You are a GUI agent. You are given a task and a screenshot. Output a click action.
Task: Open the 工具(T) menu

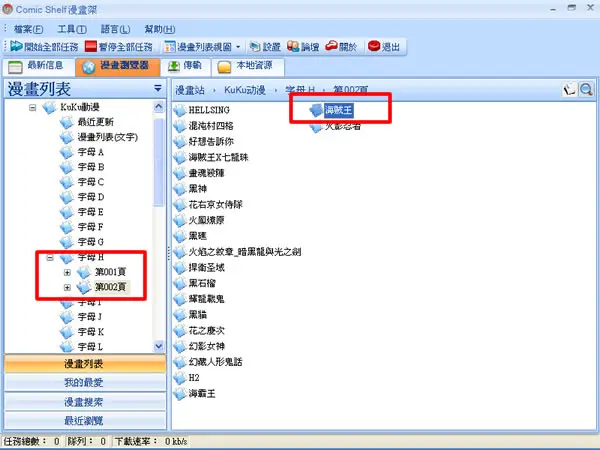[72, 29]
